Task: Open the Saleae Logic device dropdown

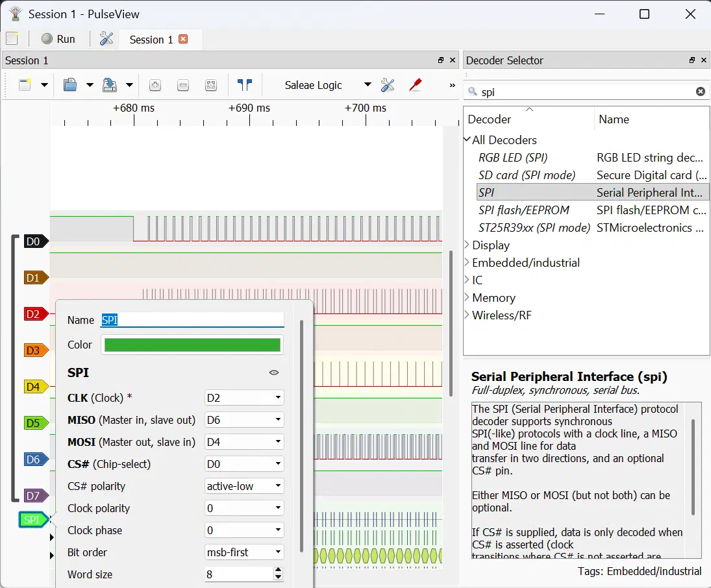Action: [x=327, y=85]
